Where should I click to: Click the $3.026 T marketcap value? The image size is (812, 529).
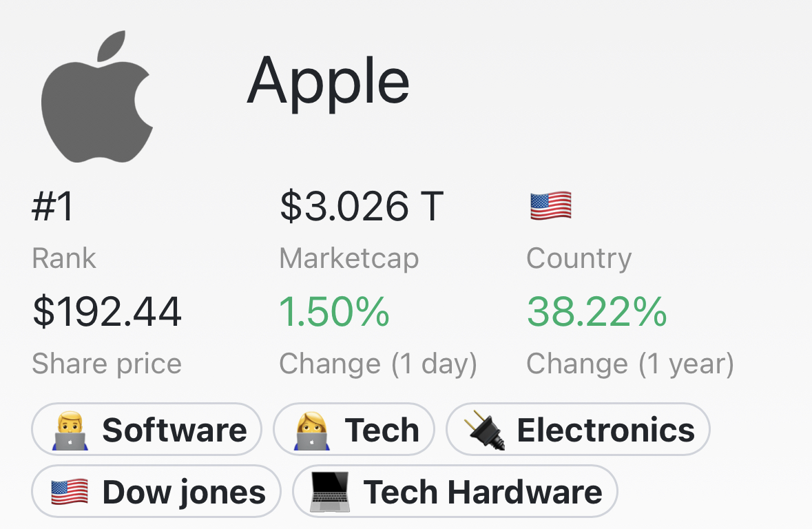click(x=362, y=207)
